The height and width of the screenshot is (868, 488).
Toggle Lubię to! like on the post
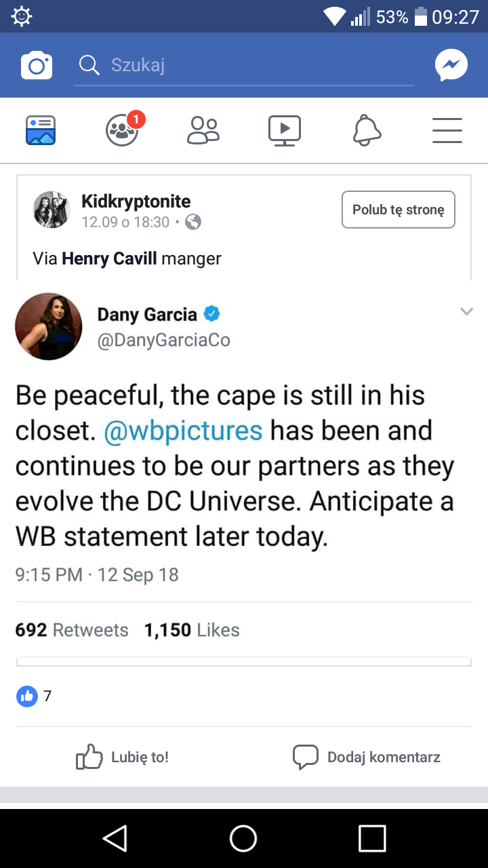coord(122,757)
